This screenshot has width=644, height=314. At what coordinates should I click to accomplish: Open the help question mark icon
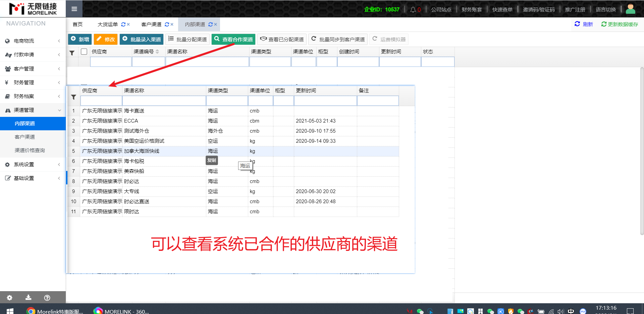point(47,298)
